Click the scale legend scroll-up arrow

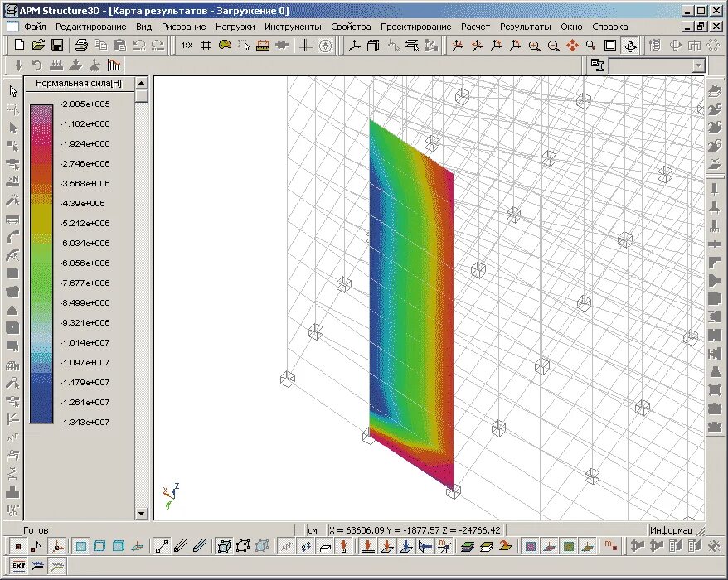tap(142, 83)
